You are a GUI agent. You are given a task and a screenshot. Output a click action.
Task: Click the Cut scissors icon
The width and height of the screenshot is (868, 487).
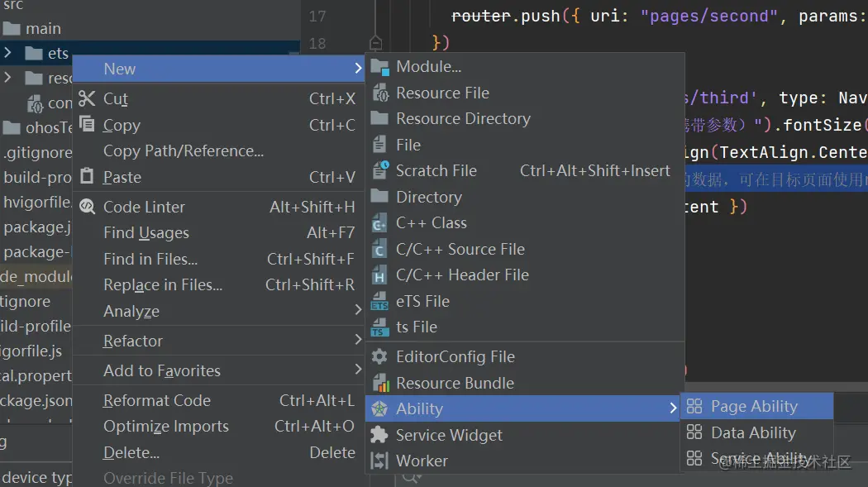tap(87, 98)
